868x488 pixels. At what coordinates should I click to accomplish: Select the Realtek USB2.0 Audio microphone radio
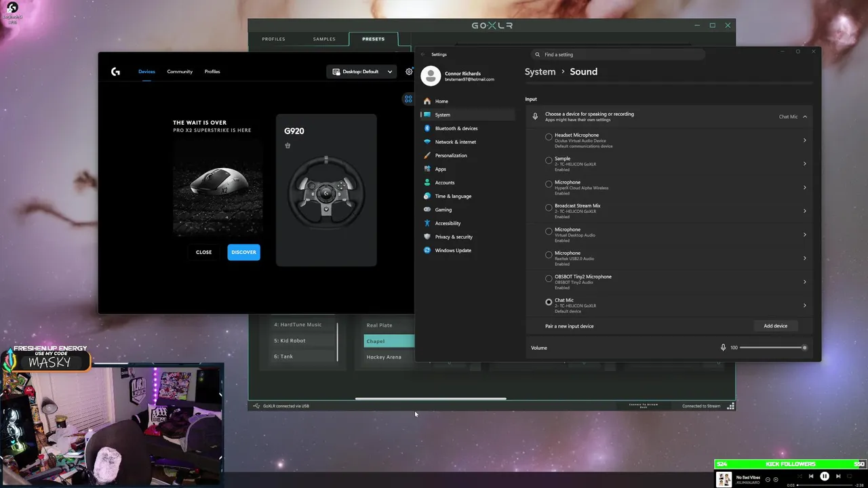(x=549, y=255)
